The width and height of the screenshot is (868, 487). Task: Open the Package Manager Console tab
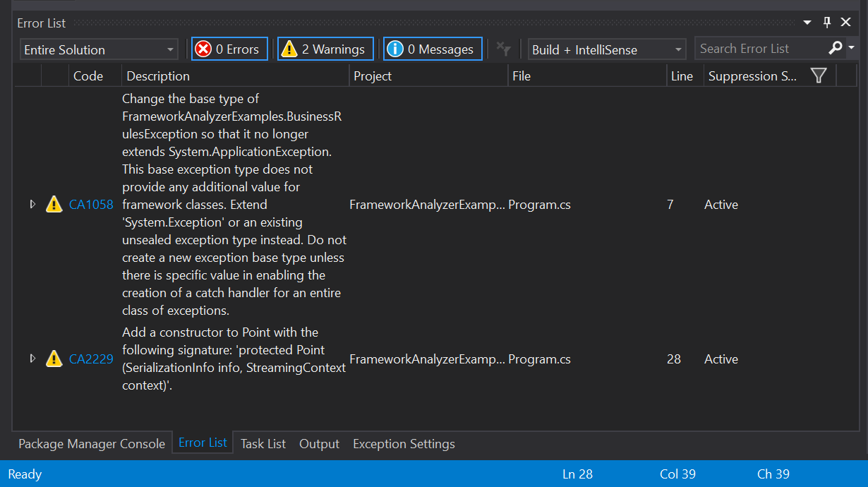[x=91, y=443]
